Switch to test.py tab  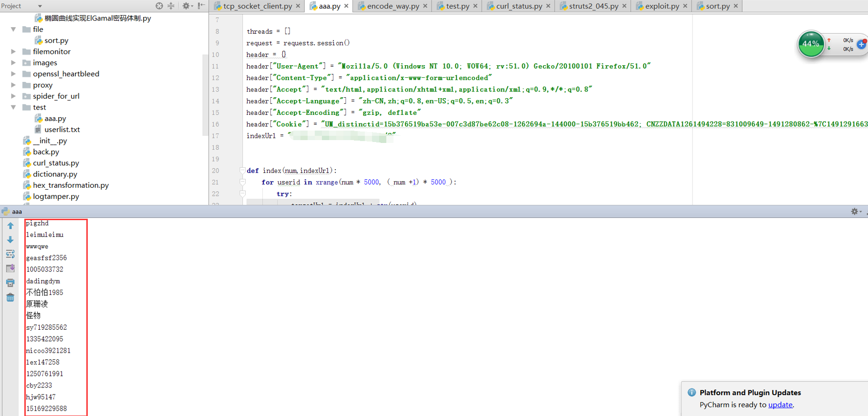point(457,6)
